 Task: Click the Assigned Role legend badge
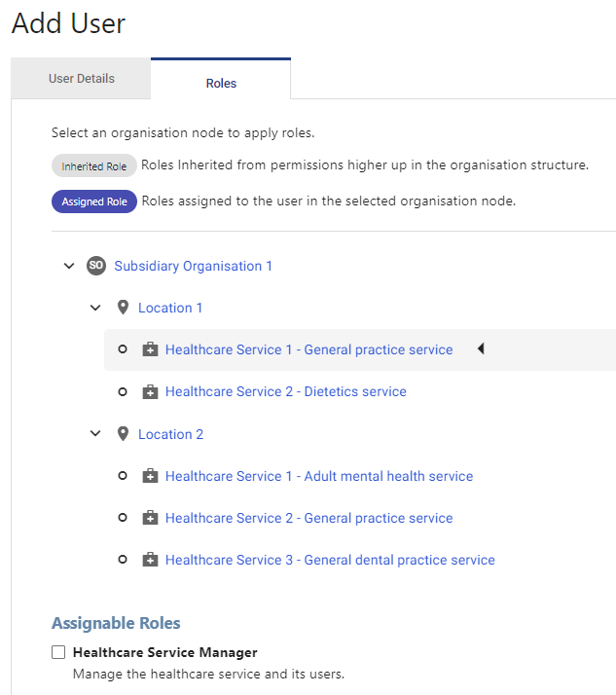[94, 201]
